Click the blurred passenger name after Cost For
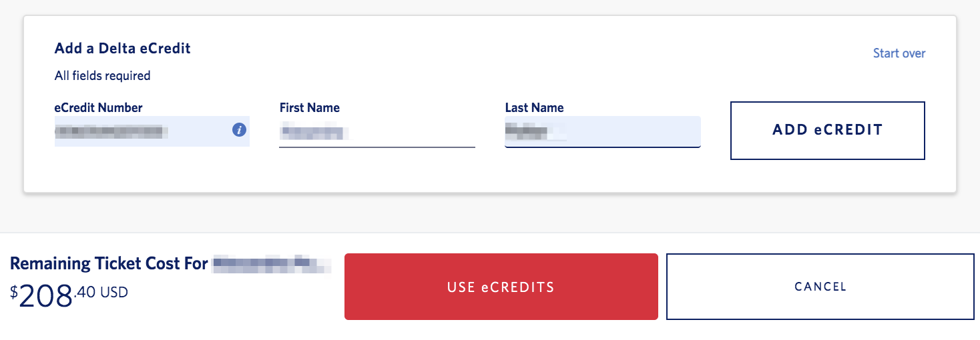This screenshot has height=340, width=980. point(272,264)
